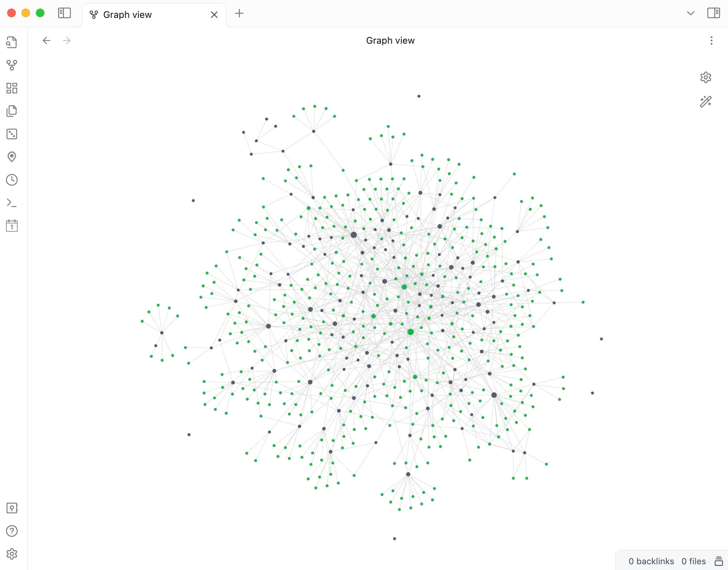Open Obsidian settings gear at the bottom left
This screenshot has height=570, width=728.
12,554
